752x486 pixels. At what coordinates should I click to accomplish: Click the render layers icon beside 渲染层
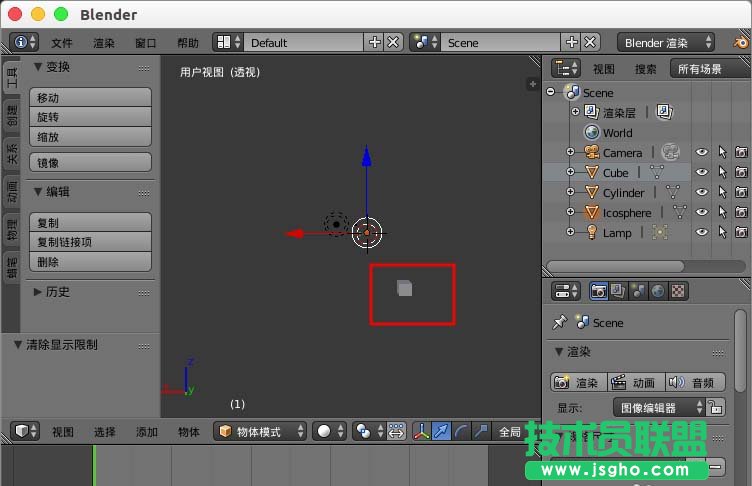point(664,112)
